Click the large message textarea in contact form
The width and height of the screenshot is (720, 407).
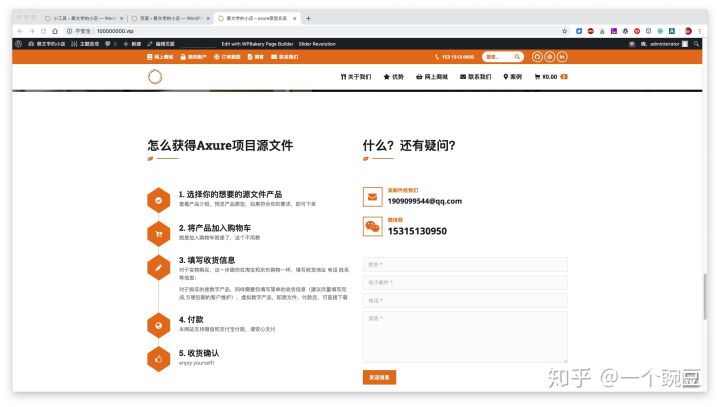(x=465, y=337)
